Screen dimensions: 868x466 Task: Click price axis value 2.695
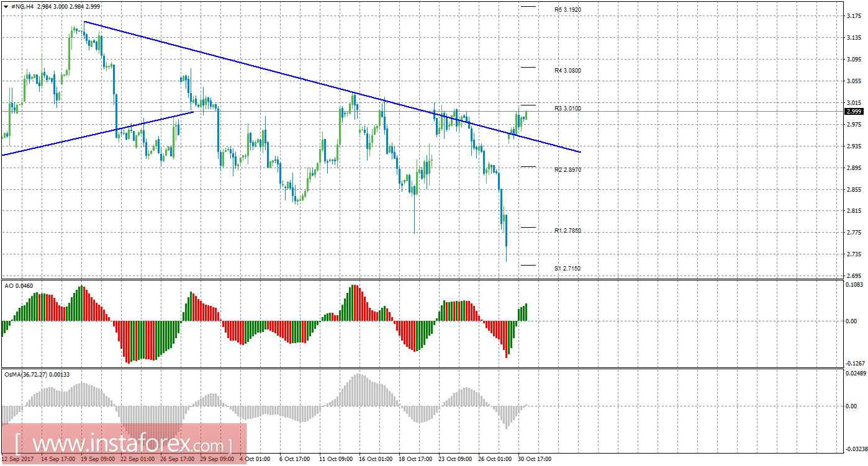854,276
